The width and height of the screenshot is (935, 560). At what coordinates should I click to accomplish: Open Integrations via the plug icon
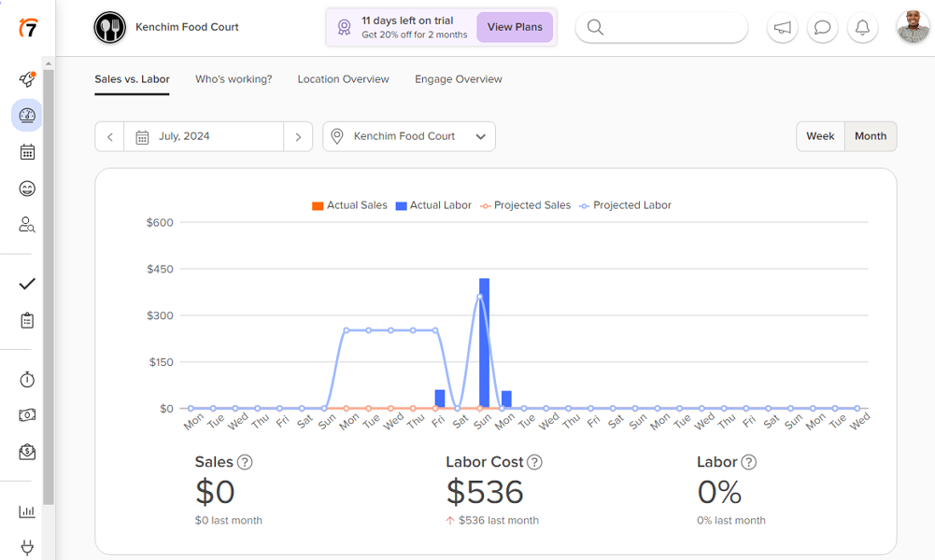tap(27, 547)
